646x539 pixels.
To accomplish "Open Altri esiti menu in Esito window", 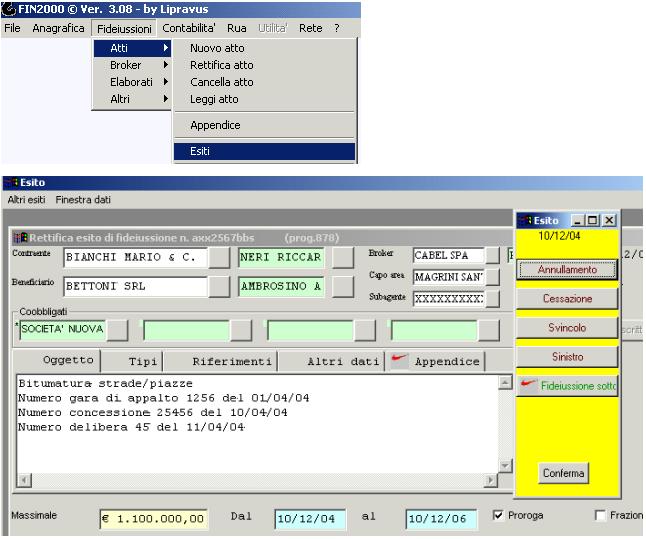I will click(x=26, y=199).
